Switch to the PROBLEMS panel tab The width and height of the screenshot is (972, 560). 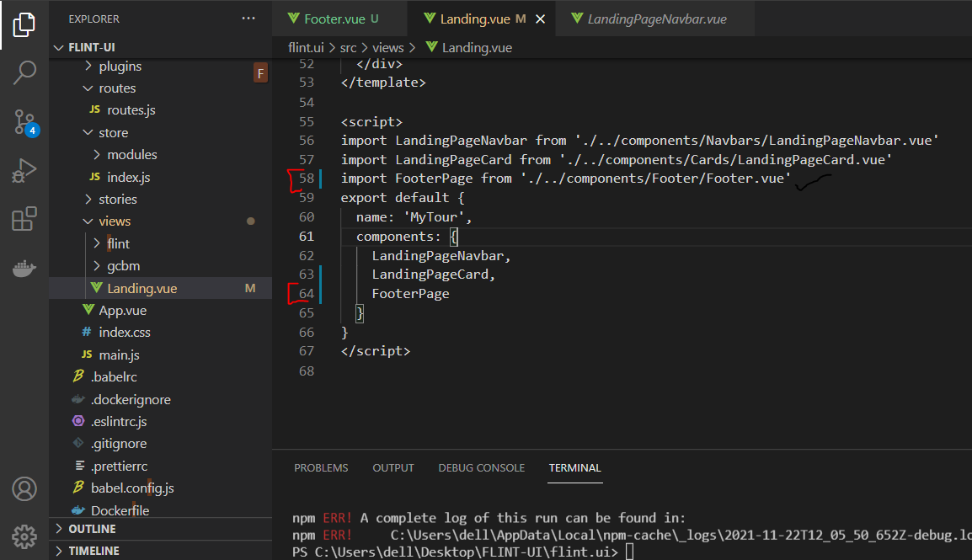tap(321, 467)
